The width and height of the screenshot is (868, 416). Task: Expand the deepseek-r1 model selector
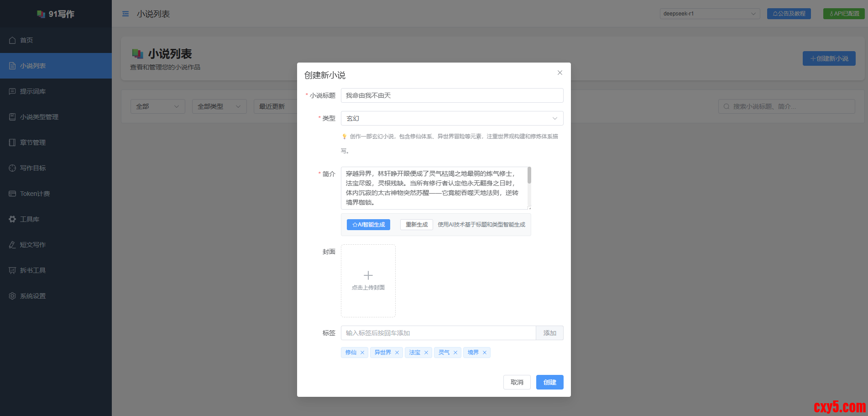click(709, 14)
